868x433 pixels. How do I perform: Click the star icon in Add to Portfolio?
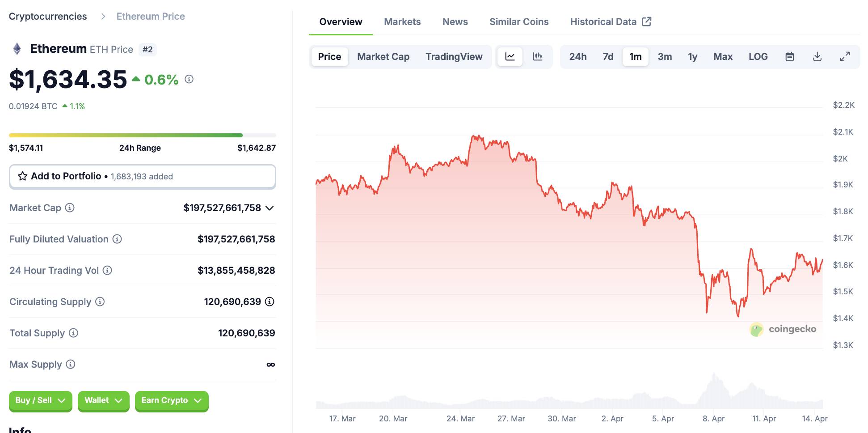(22, 176)
